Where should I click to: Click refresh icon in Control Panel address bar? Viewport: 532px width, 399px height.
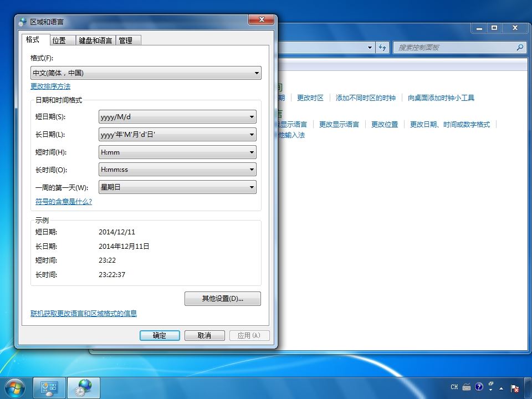pyautogui.click(x=382, y=47)
